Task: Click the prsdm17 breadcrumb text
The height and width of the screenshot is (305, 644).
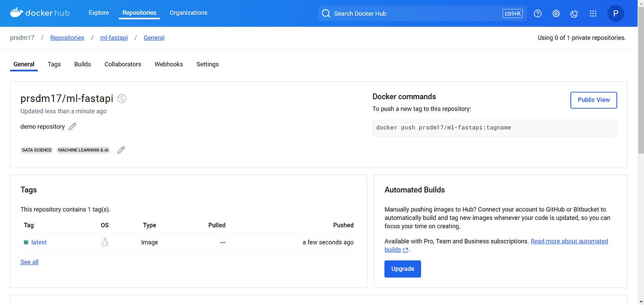Action: click(x=22, y=38)
